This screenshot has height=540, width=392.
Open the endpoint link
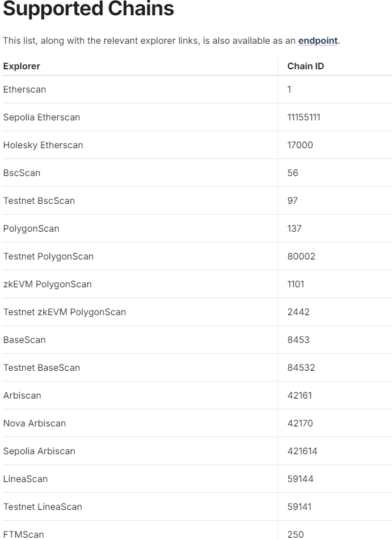318,41
